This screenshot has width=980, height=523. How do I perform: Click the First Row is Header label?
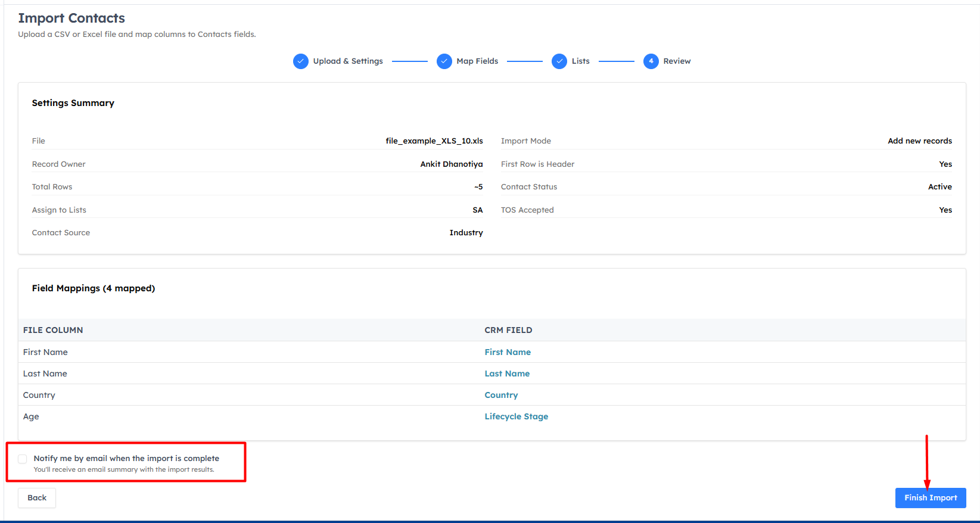coord(538,164)
